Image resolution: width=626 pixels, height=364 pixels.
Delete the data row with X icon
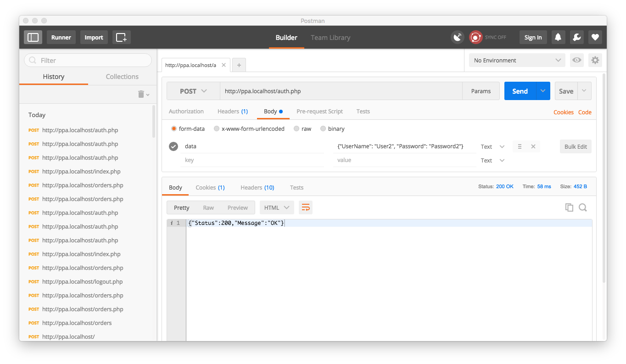[533, 146]
